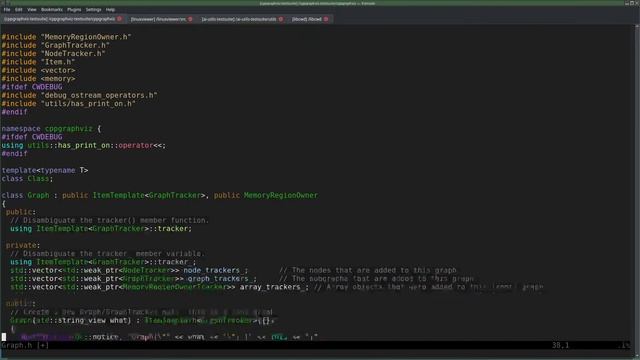Close the libcwd tab with its red icon
The image size is (640, 360).
click(x=326, y=19)
